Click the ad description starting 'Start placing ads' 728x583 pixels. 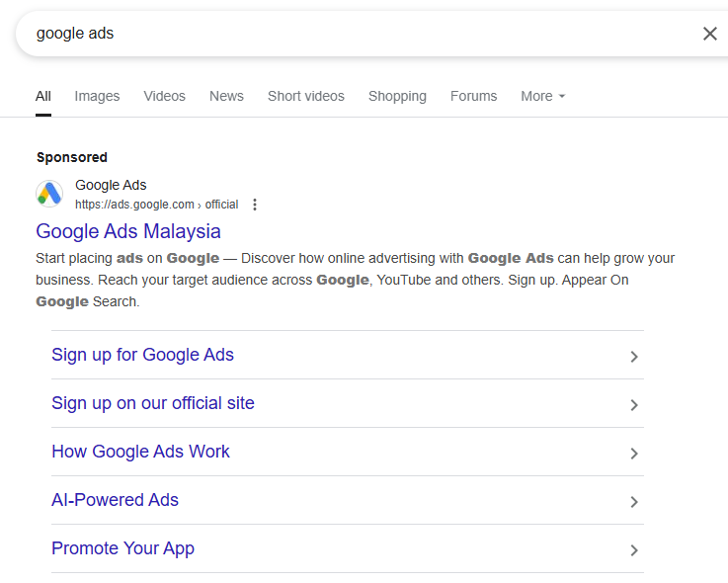click(356, 280)
